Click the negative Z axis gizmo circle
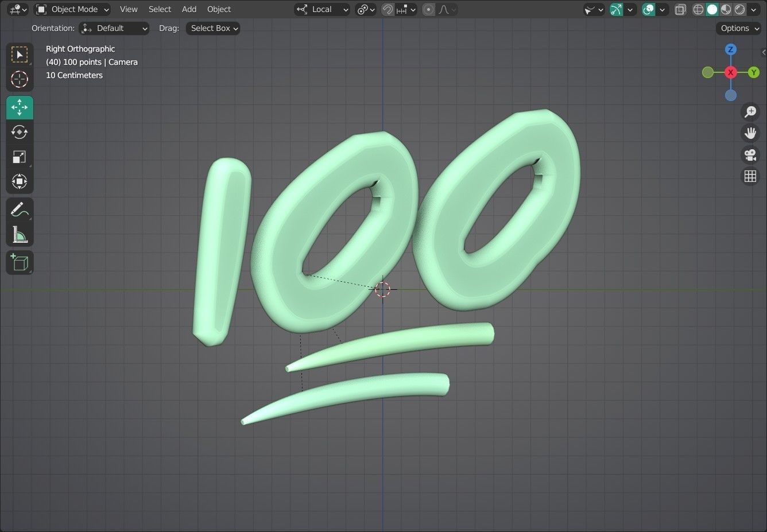Image resolution: width=767 pixels, height=532 pixels. click(x=730, y=95)
